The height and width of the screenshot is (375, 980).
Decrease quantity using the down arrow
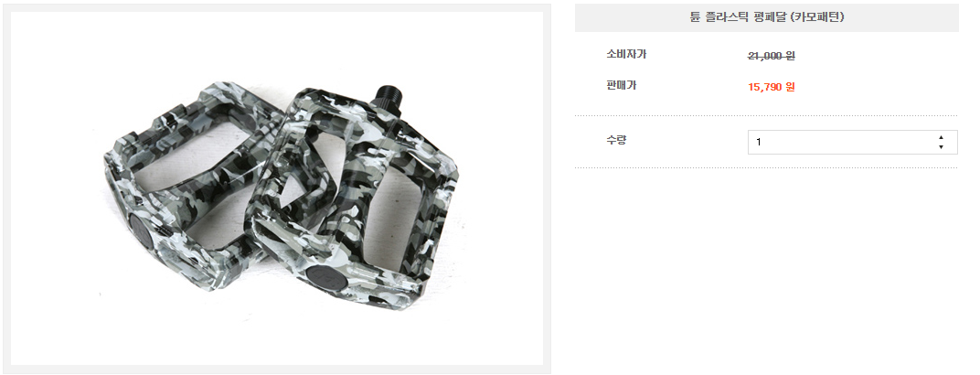941,147
